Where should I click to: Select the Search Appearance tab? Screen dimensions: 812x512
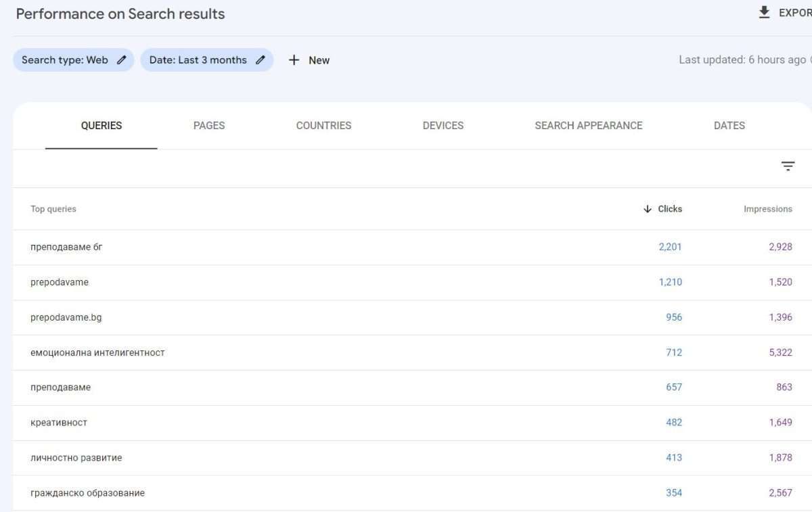click(x=588, y=125)
